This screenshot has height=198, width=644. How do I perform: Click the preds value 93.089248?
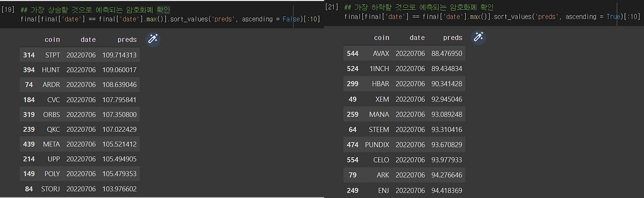(x=447, y=114)
